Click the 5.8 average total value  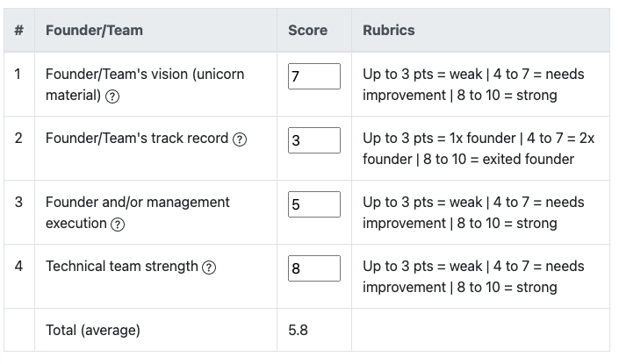298,331
